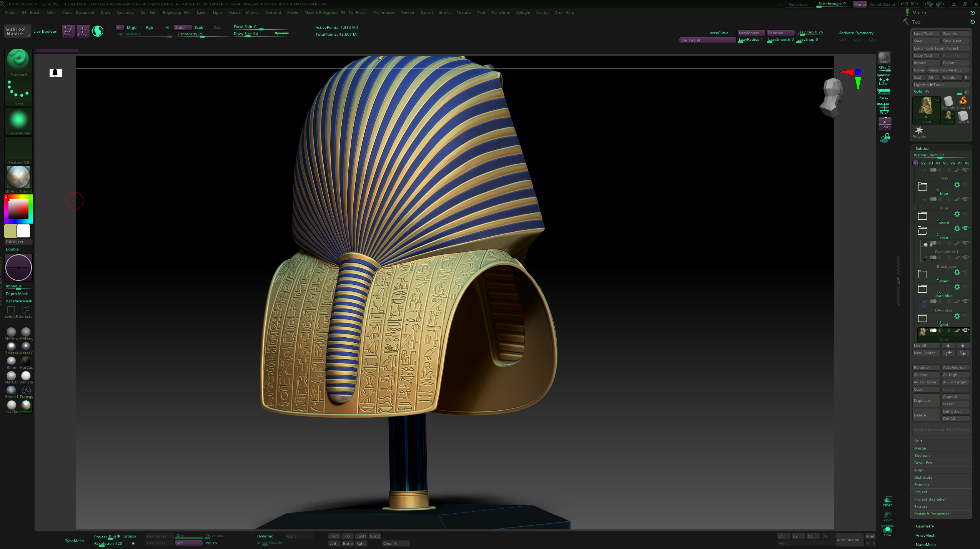Toggle visibility eye of gold folder
The width and height of the screenshot is (980, 549).
coord(965,316)
